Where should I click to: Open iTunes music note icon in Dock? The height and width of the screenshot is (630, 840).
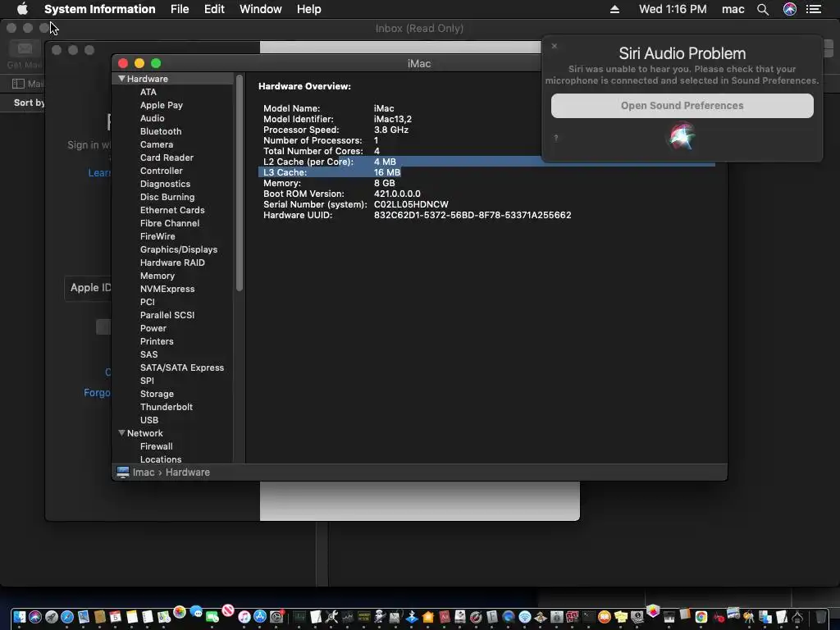tap(244, 617)
